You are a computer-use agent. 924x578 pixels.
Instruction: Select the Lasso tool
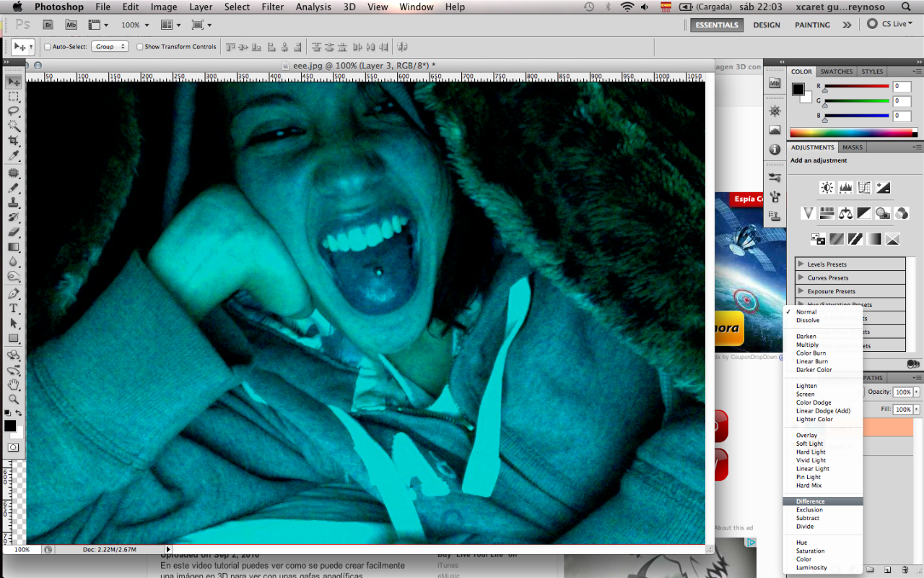pyautogui.click(x=14, y=111)
